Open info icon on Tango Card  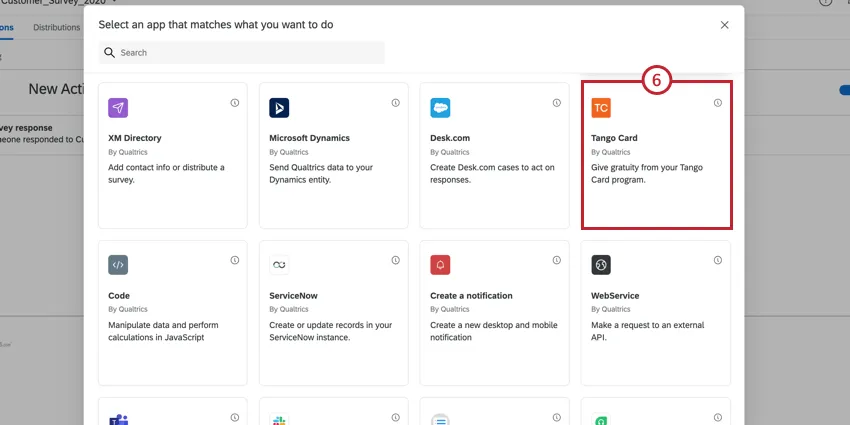click(x=717, y=103)
